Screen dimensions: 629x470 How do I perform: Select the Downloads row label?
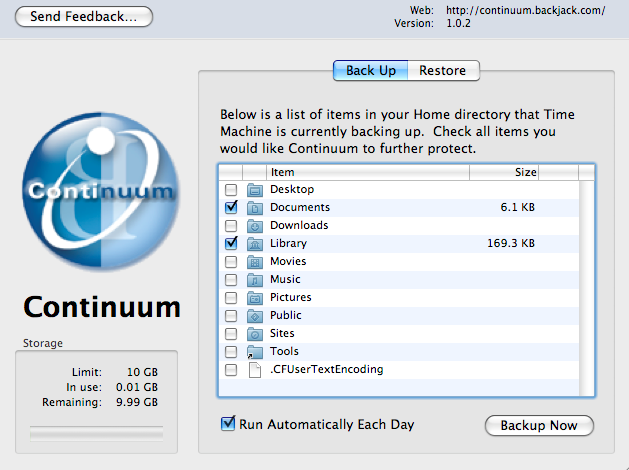coord(299,225)
